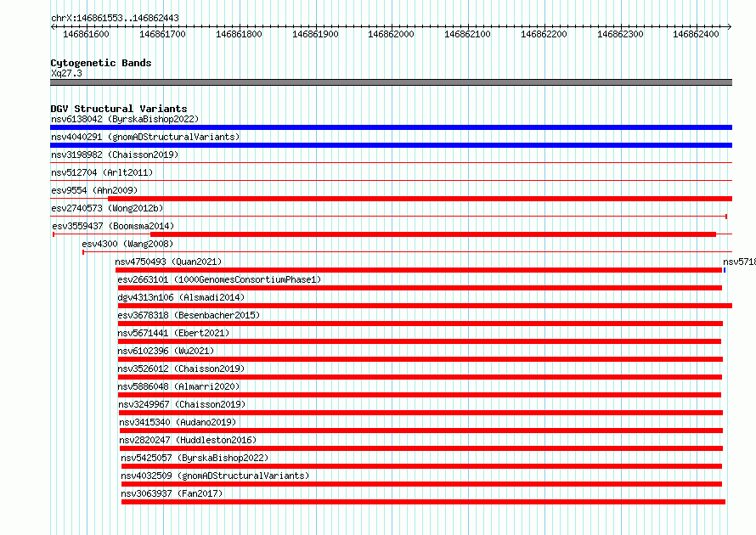Click the cut-off nsv5718 label at right edge
Screen dimensions: 756x535
tap(739, 262)
